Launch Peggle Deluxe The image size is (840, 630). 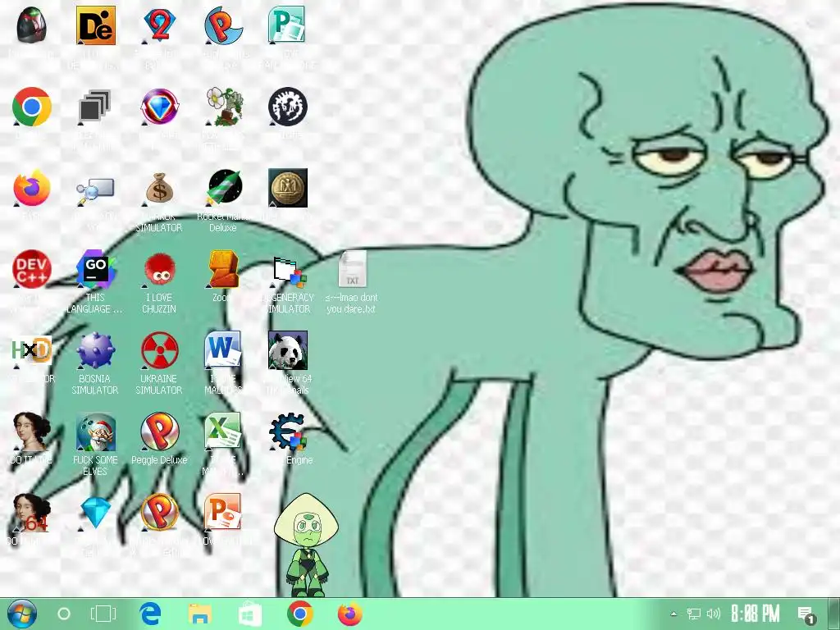[159, 431]
